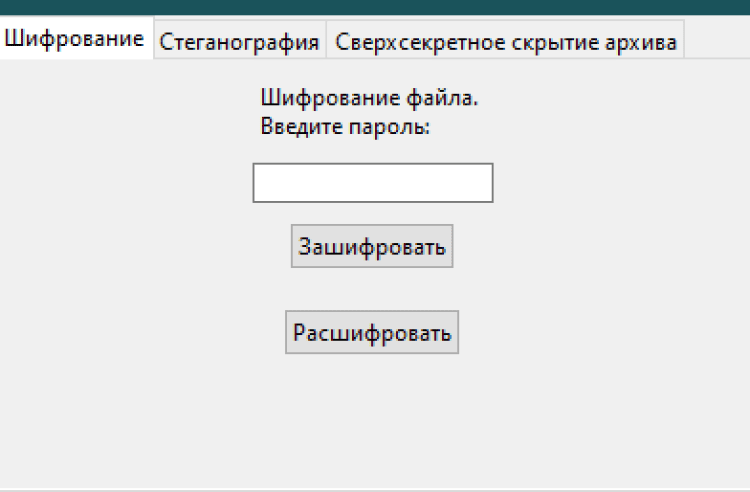Open the Сверхсекретное скрытие архива tab
This screenshot has width=750, height=492.
[506, 42]
